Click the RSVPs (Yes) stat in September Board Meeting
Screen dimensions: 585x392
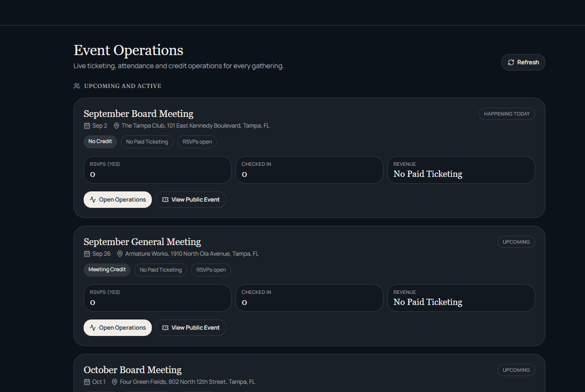158,170
